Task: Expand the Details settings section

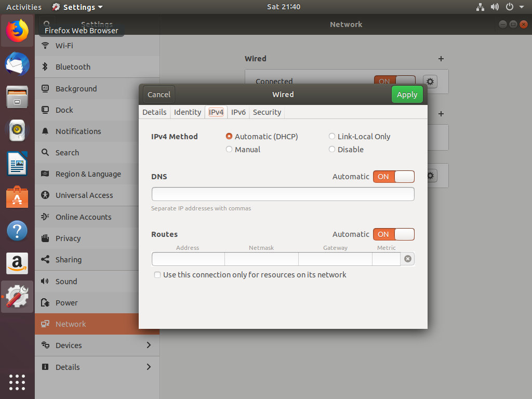Action: coord(149,367)
